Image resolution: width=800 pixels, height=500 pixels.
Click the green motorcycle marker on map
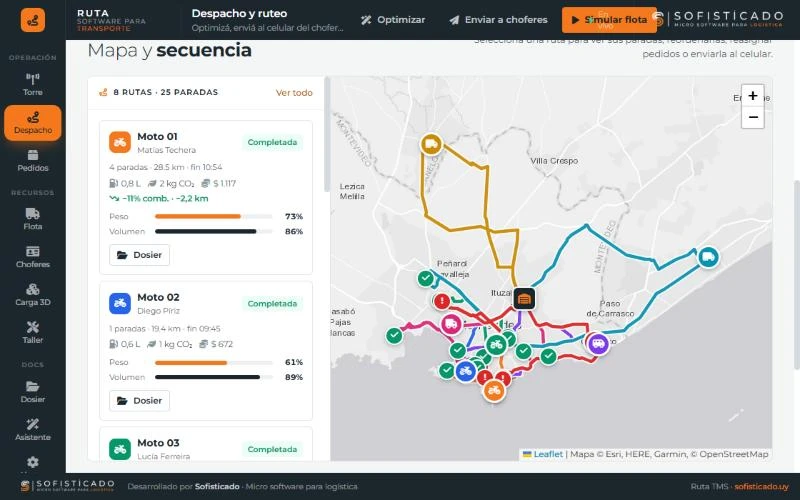click(x=496, y=345)
